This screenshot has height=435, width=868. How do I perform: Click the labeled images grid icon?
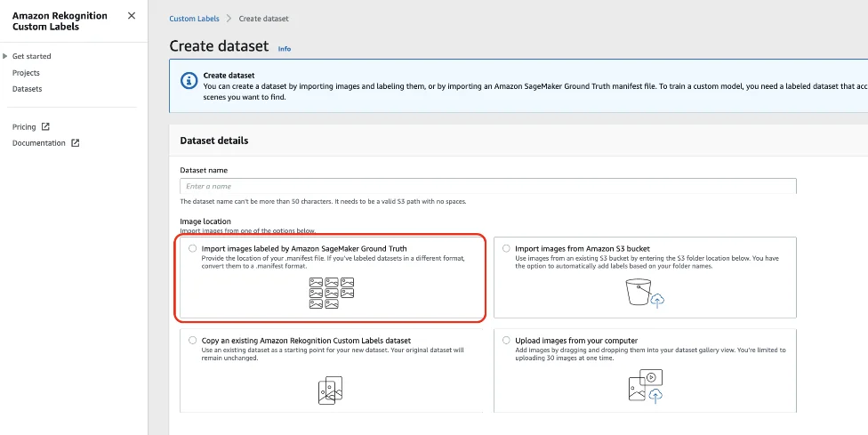[331, 293]
